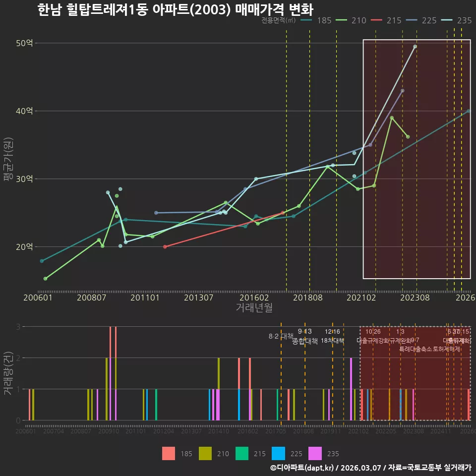Click the 201602 x-axis tick label
Screen dimensions: 476x476
pos(254,297)
